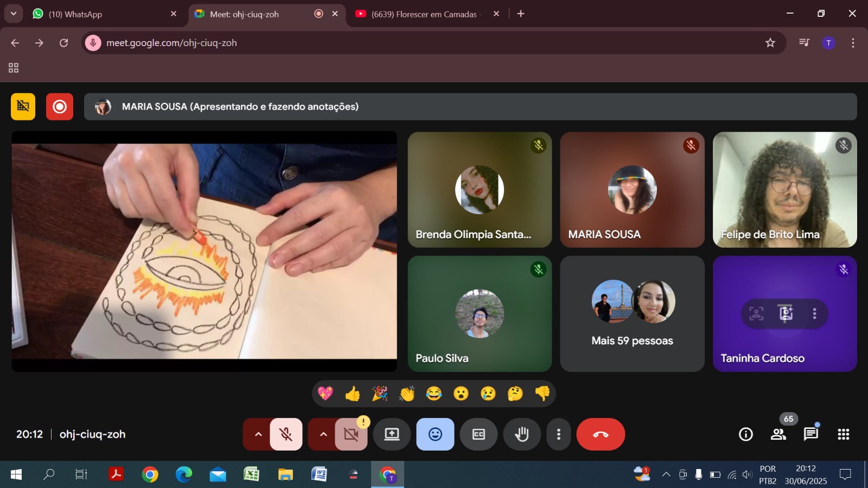Send thumbs down reaction
This screenshot has height=488, width=868.
[542, 394]
